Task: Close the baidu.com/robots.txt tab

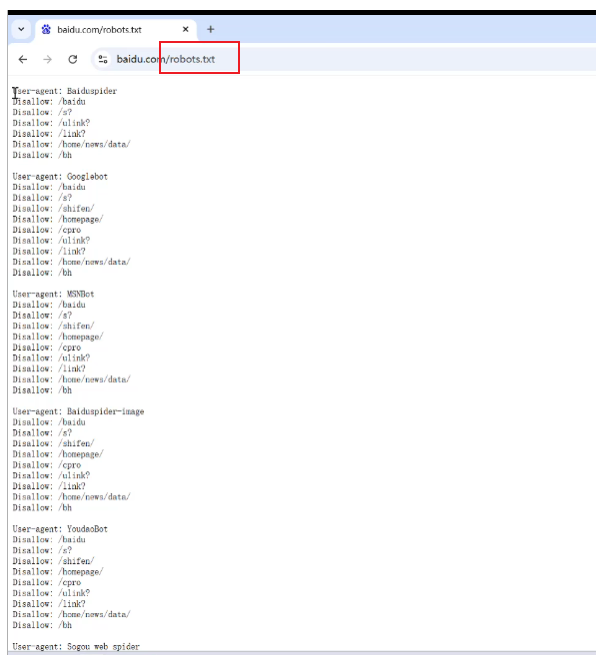Action: point(185,29)
